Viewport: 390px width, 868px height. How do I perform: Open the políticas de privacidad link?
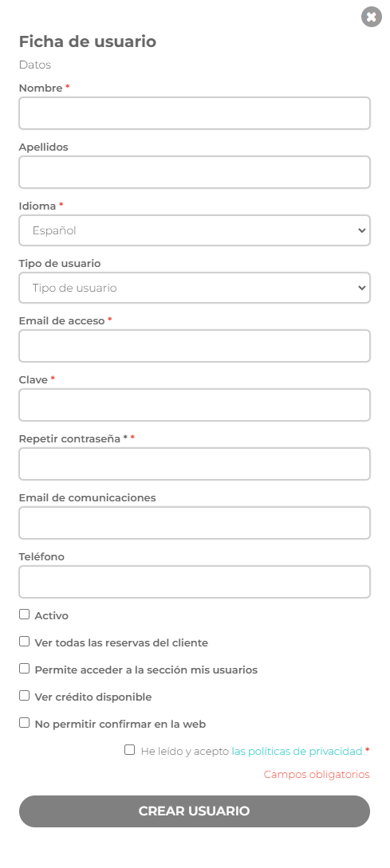pyautogui.click(x=297, y=751)
